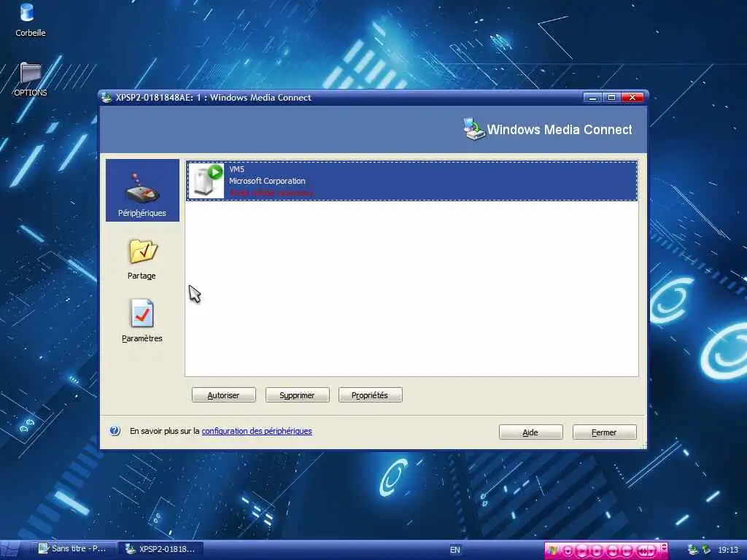The width and height of the screenshot is (747, 560).
Task: Click the EN language indicator
Action: click(455, 550)
